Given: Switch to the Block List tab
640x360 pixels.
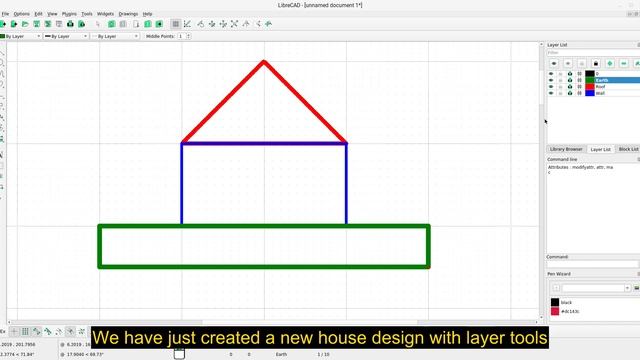Looking at the screenshot, I should pos(628,149).
